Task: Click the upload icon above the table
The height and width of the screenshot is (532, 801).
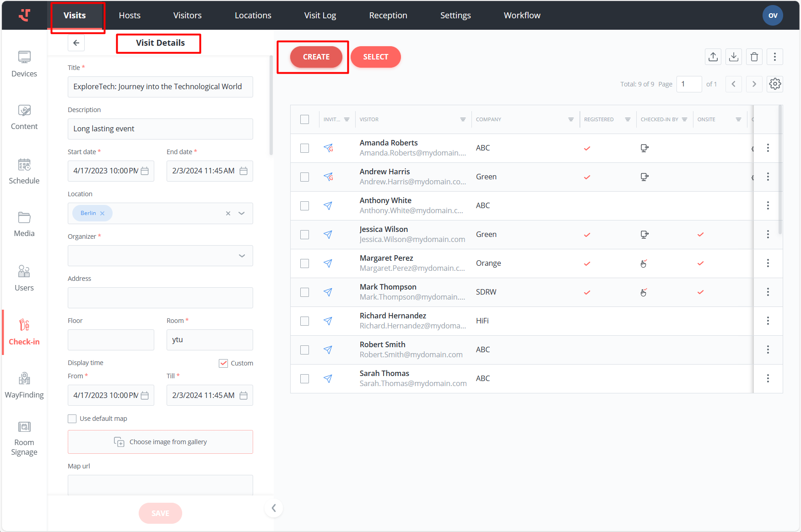Action: click(x=713, y=57)
